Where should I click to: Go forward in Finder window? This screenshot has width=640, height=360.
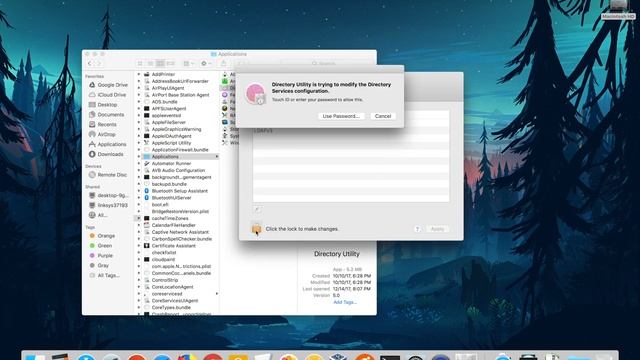(99, 64)
